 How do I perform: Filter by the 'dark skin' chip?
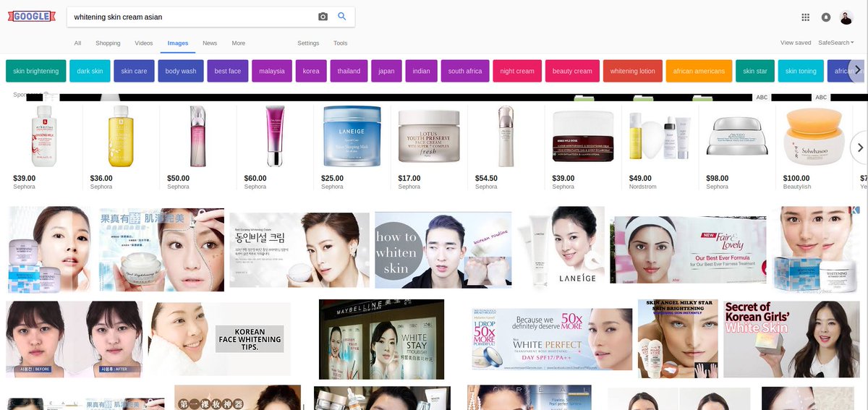pyautogui.click(x=90, y=71)
